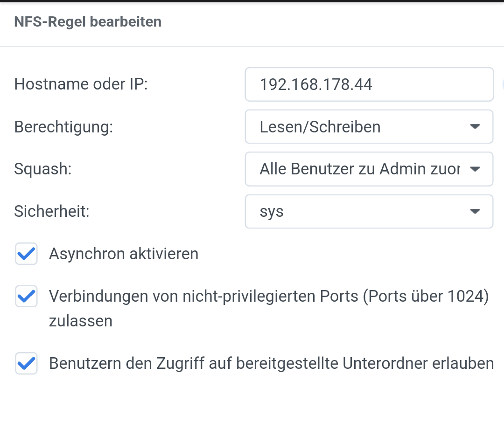Focus the 192.168.178.44 hostname field

pyautogui.click(x=369, y=84)
